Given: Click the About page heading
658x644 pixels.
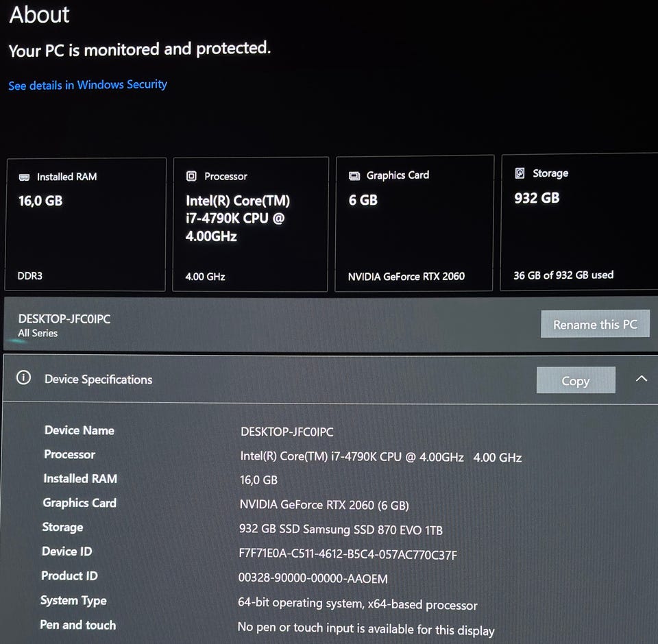Looking at the screenshot, I should (40, 14).
